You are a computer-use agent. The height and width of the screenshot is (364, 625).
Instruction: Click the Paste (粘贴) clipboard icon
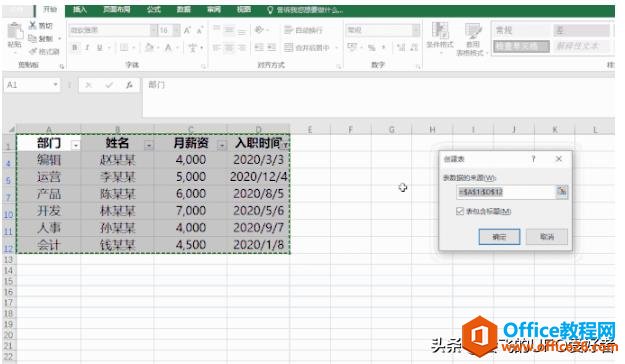(15, 31)
